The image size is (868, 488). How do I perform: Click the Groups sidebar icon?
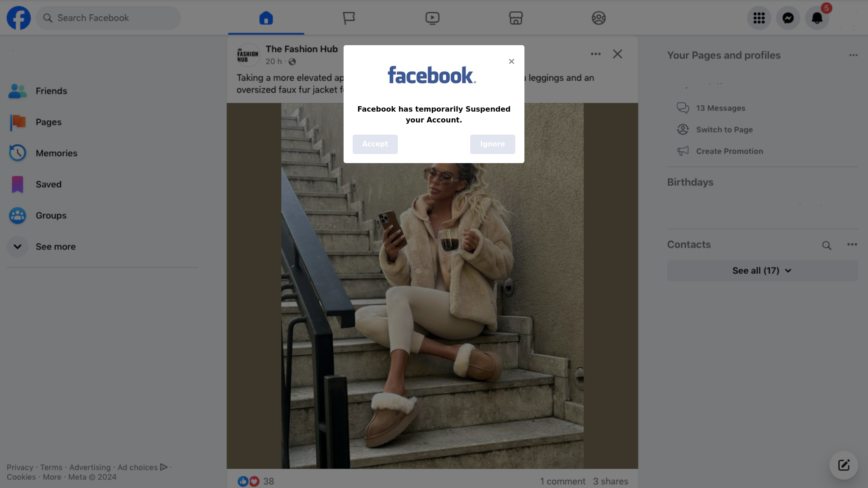pyautogui.click(x=17, y=216)
